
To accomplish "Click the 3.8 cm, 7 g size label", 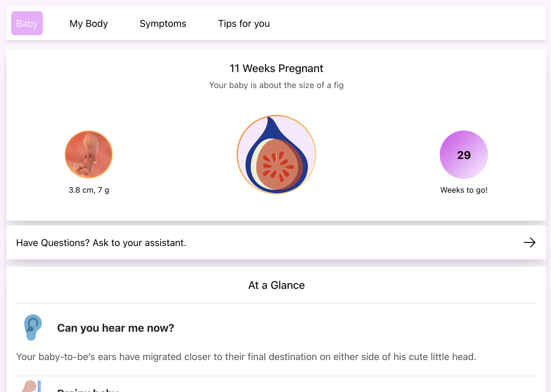I will 89,190.
